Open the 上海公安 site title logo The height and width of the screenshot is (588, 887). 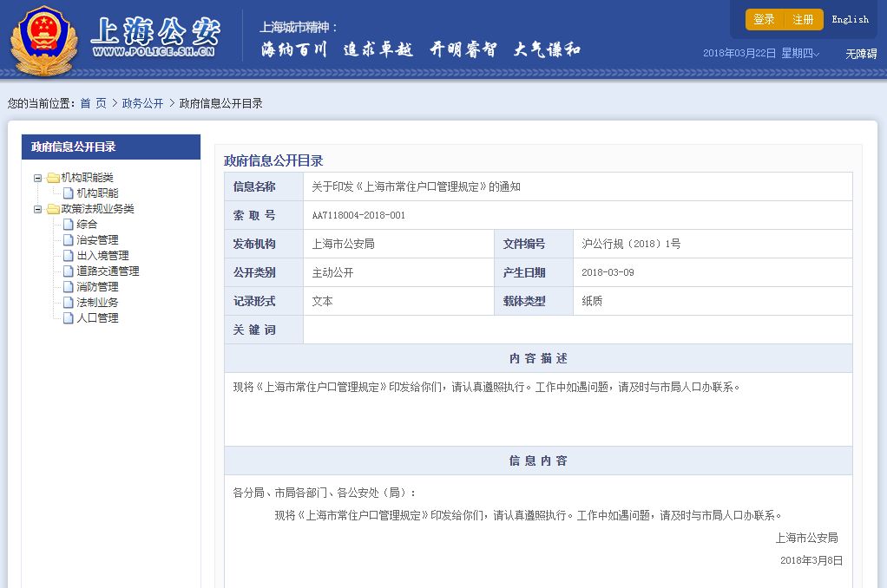click(155, 36)
